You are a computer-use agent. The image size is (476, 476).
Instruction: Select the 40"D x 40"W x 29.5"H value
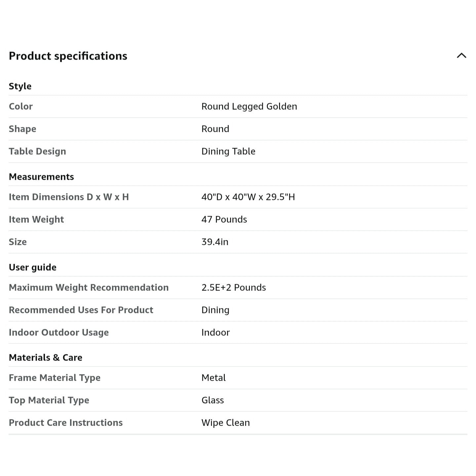click(x=248, y=197)
